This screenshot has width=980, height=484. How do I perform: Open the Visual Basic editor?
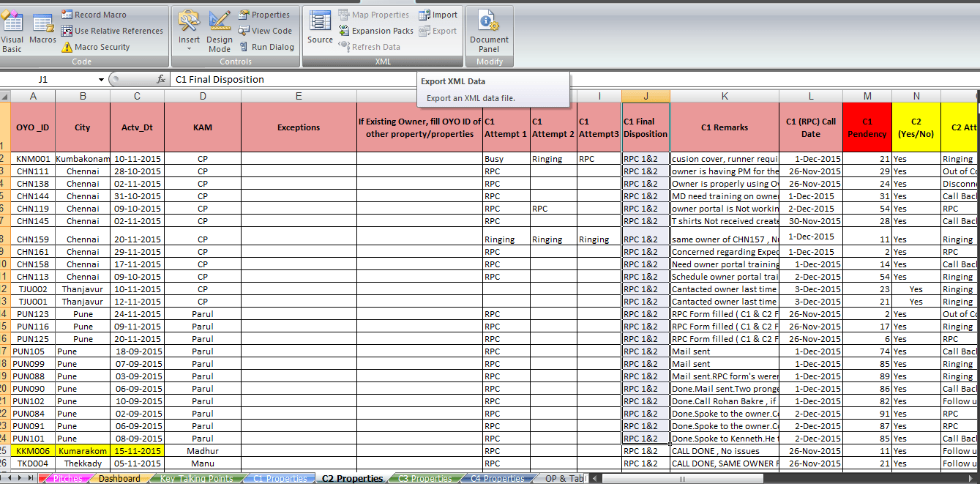(12, 31)
